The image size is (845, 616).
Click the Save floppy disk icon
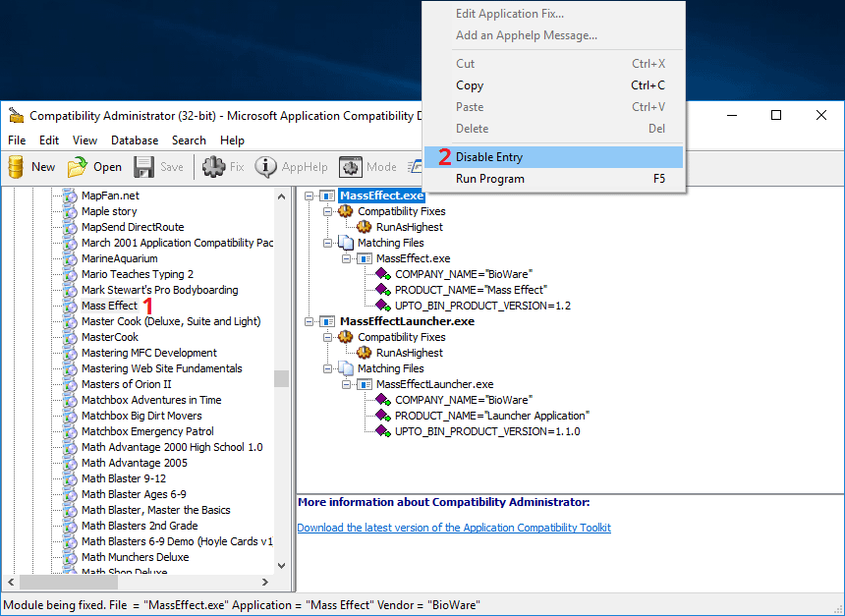point(144,167)
